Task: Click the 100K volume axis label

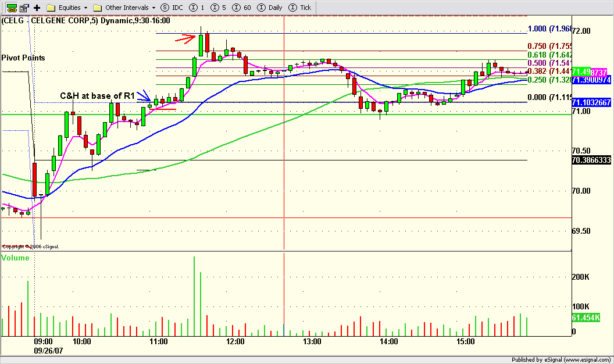Action: 581,306
